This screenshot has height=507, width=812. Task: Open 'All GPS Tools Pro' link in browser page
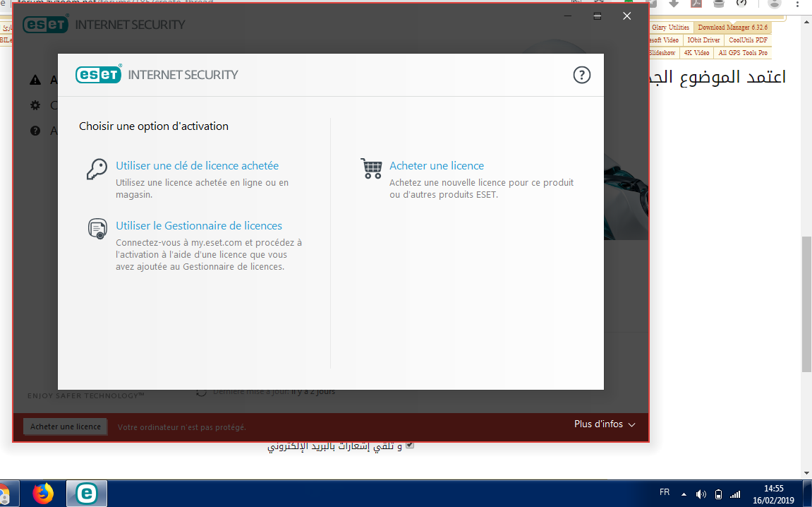pyautogui.click(x=743, y=53)
